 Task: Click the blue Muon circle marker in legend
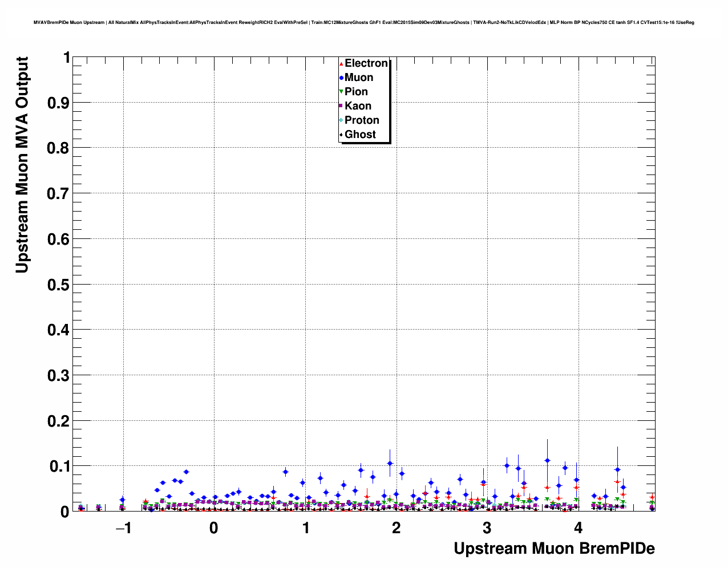tap(341, 78)
